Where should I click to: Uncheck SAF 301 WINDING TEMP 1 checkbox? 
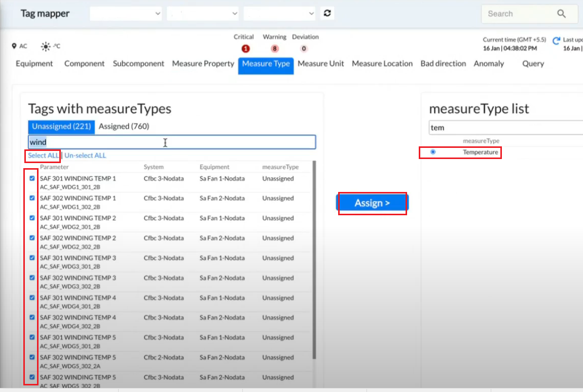tap(32, 178)
